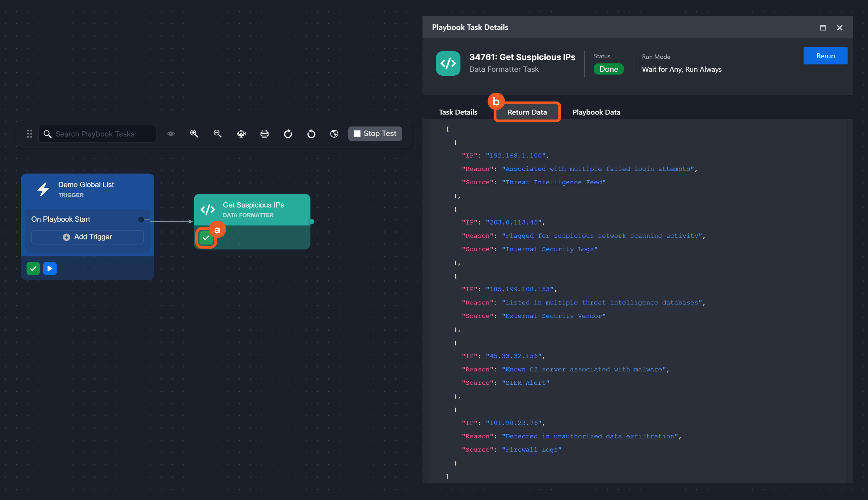868x500 pixels.
Task: Click the zoom in magnifier icon
Action: [x=194, y=134]
